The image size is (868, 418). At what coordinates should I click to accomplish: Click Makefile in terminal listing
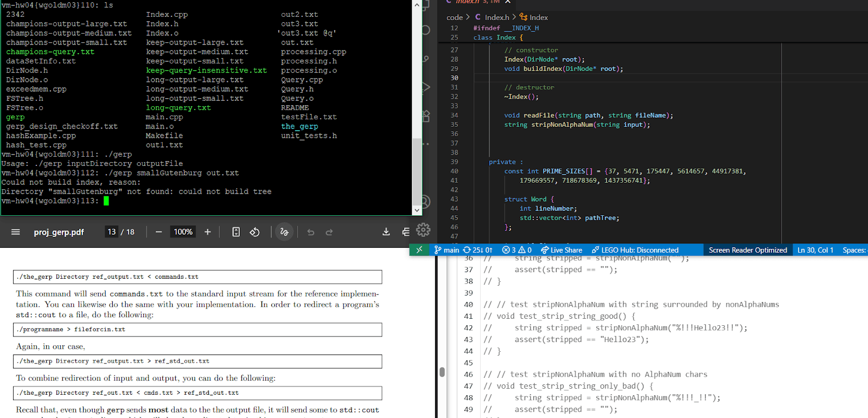point(164,136)
